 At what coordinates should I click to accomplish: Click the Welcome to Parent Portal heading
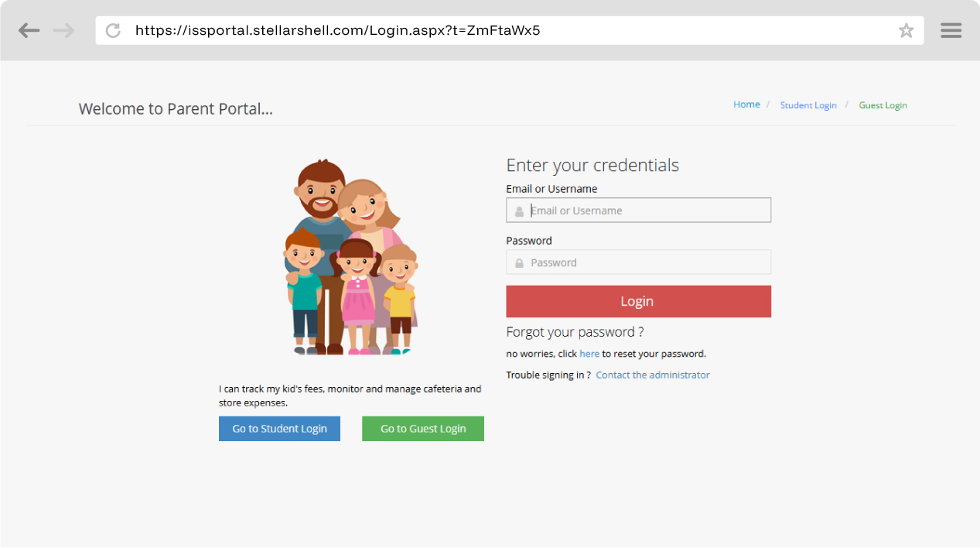click(x=176, y=109)
